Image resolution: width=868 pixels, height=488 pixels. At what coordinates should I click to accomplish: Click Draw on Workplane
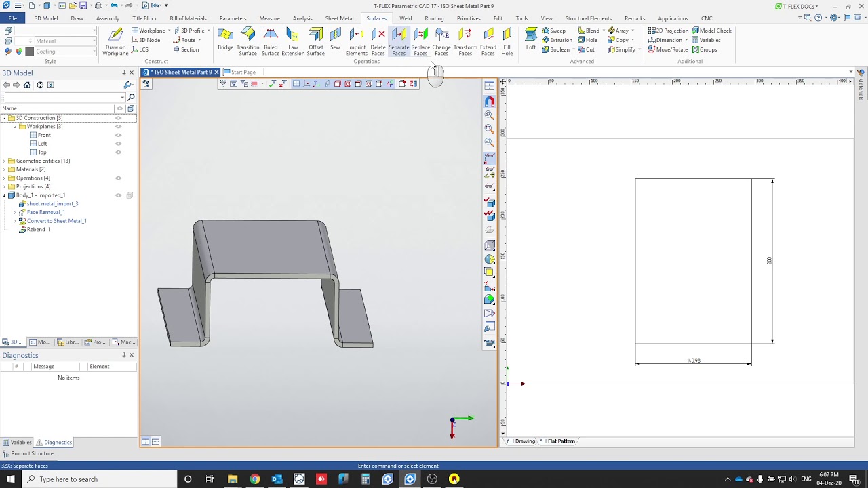click(115, 41)
